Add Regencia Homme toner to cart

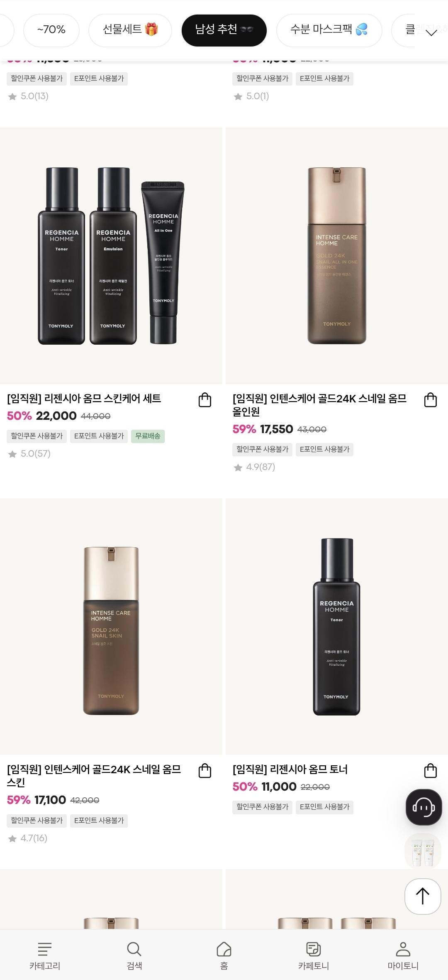click(x=431, y=771)
